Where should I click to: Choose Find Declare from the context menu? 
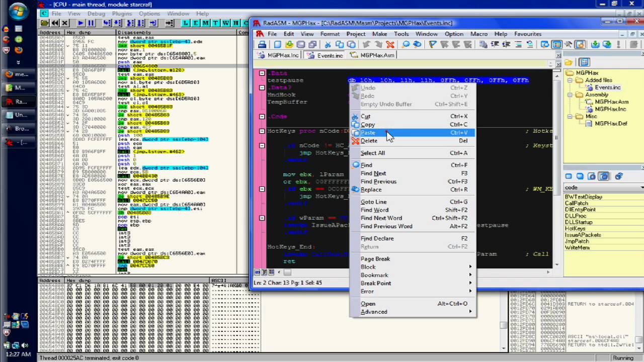[412, 238]
